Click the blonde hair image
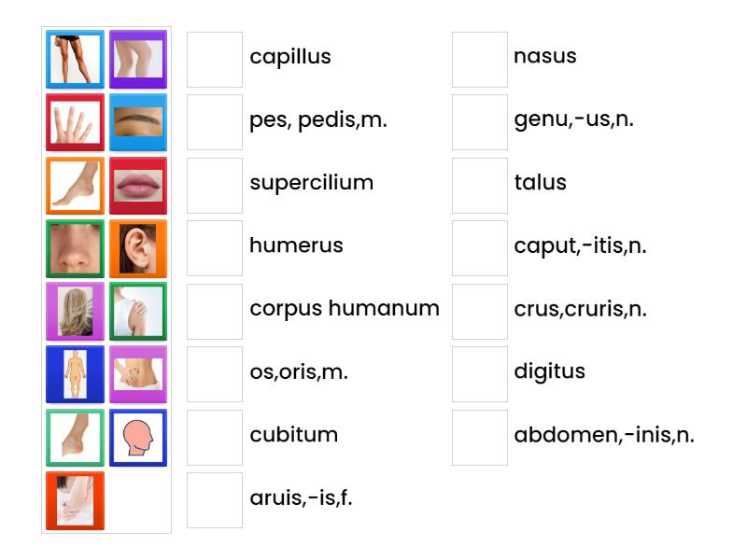The image size is (747, 560). (75, 312)
